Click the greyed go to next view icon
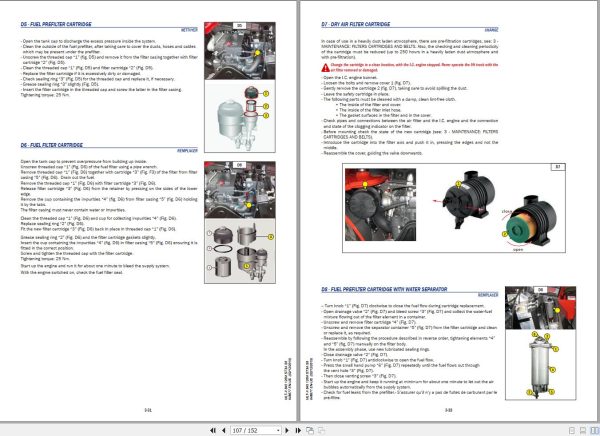Image resolution: width=600 pixels, height=436 pixels. (322, 431)
